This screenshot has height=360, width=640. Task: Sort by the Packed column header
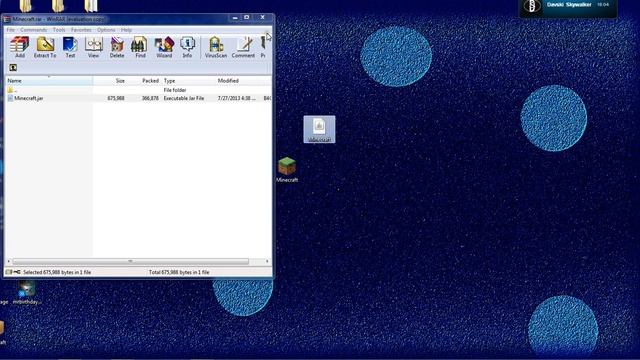144,81
